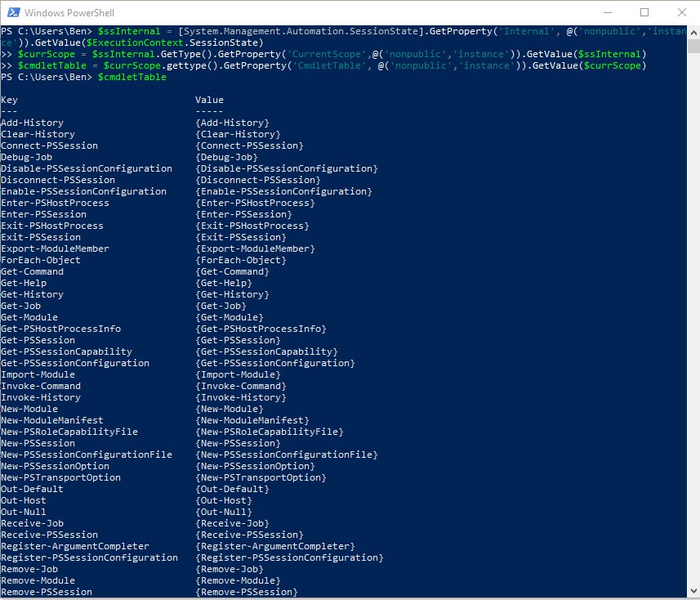Click the 'Exit-PSSession' key entry

point(41,237)
